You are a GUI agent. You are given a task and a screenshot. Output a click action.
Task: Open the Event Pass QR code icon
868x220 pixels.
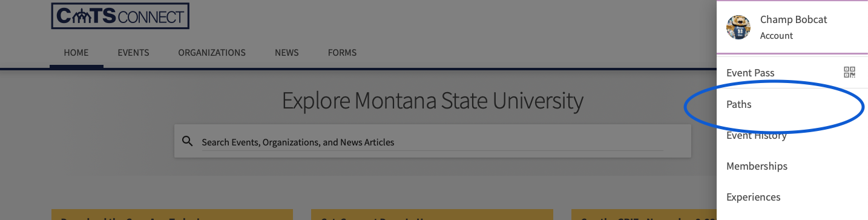(x=849, y=73)
